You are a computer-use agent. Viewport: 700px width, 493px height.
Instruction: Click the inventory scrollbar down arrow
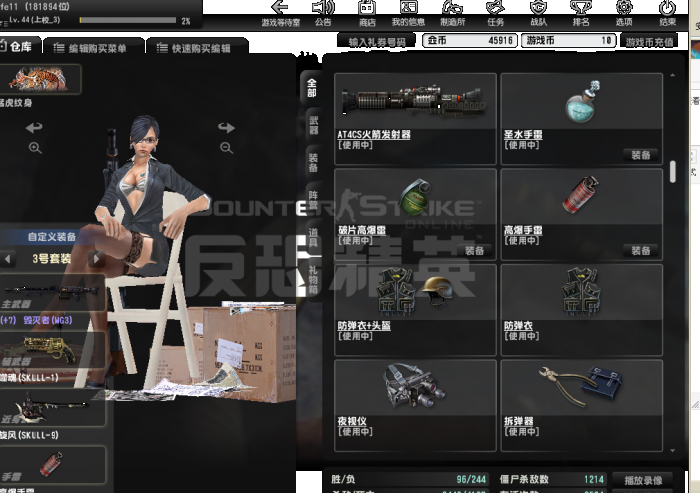[x=672, y=451]
